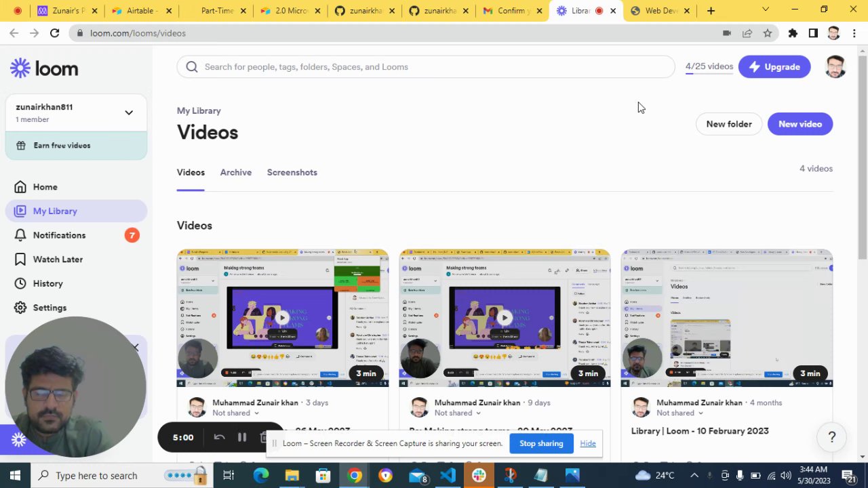Hide the screen sharing notice

(x=588, y=443)
